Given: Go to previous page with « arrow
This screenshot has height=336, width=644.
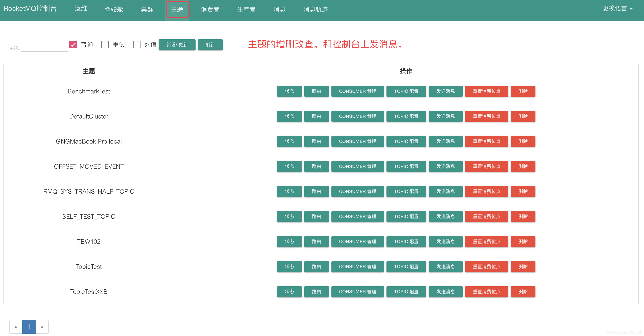Looking at the screenshot, I should [x=16, y=327].
